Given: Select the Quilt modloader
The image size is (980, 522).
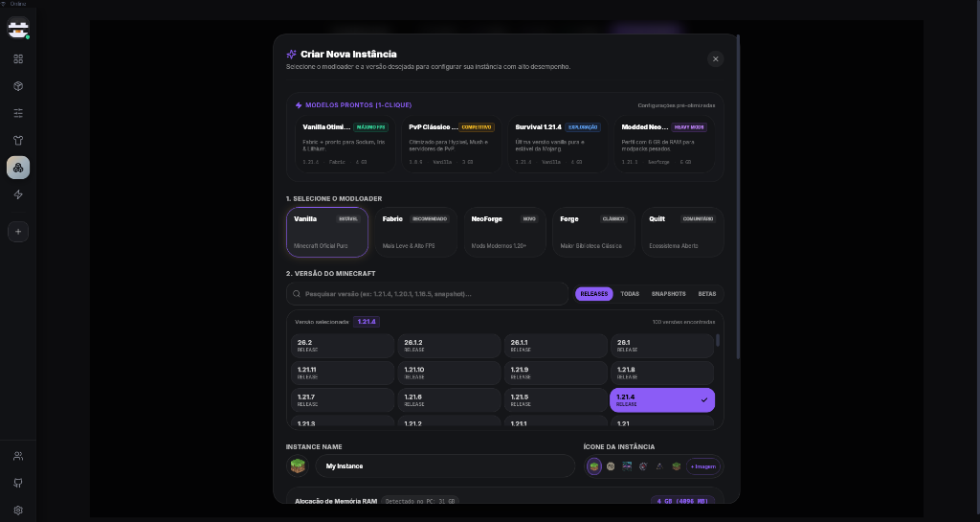Looking at the screenshot, I should click(682, 232).
